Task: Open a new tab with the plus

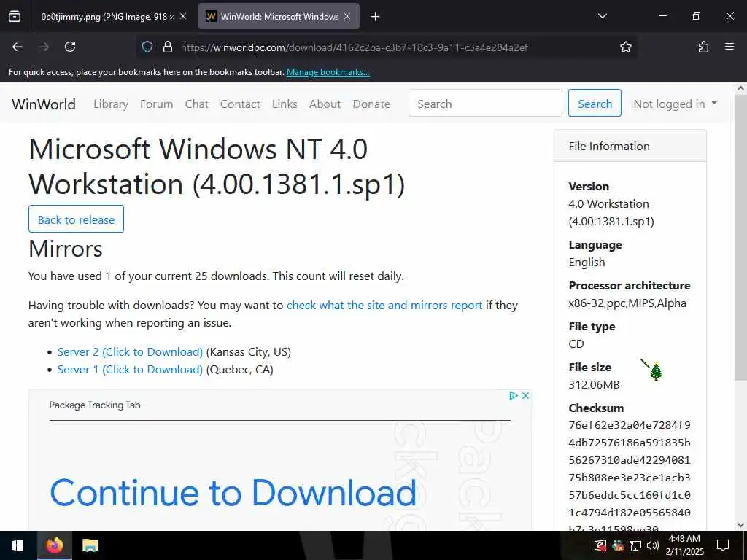Action: [x=376, y=17]
